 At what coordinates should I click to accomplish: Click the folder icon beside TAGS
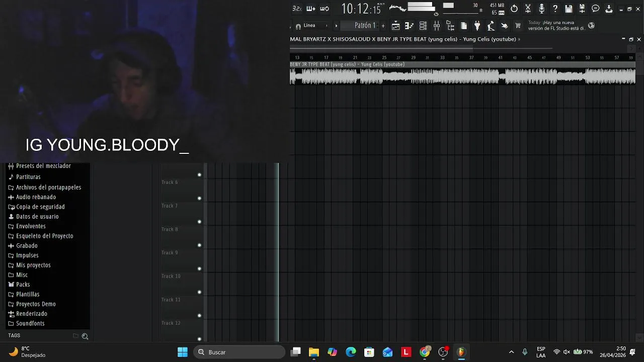point(75,336)
